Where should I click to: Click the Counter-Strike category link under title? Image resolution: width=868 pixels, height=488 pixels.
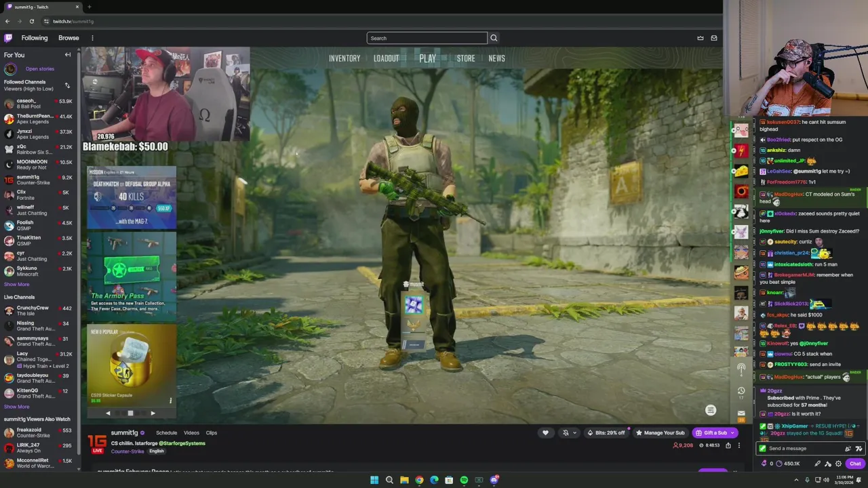tap(127, 451)
